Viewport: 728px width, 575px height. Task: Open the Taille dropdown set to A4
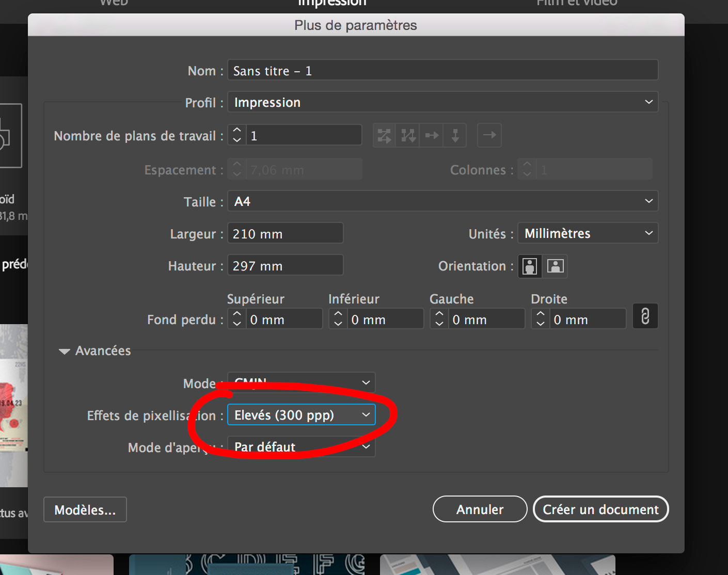(442, 201)
